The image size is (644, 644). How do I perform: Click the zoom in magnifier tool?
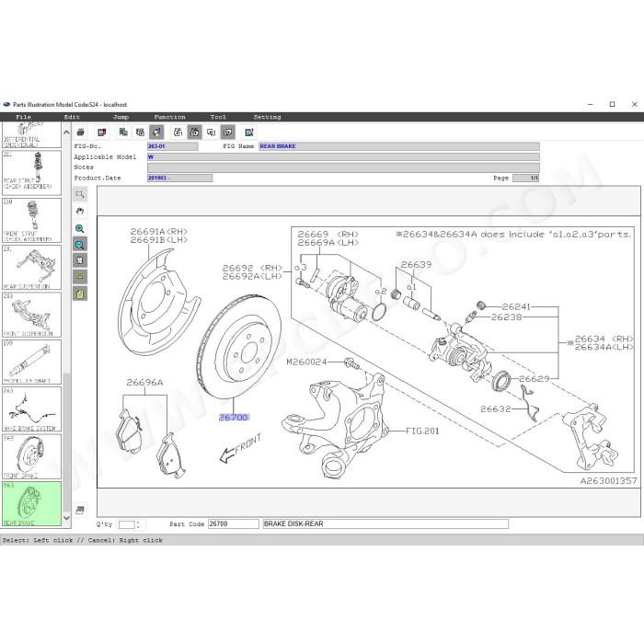point(80,228)
